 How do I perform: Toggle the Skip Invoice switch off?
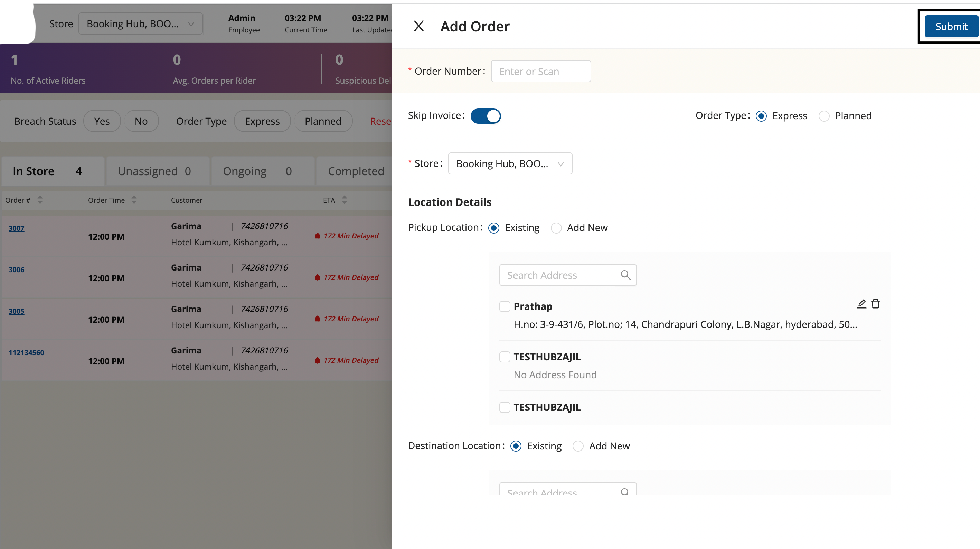tap(486, 116)
